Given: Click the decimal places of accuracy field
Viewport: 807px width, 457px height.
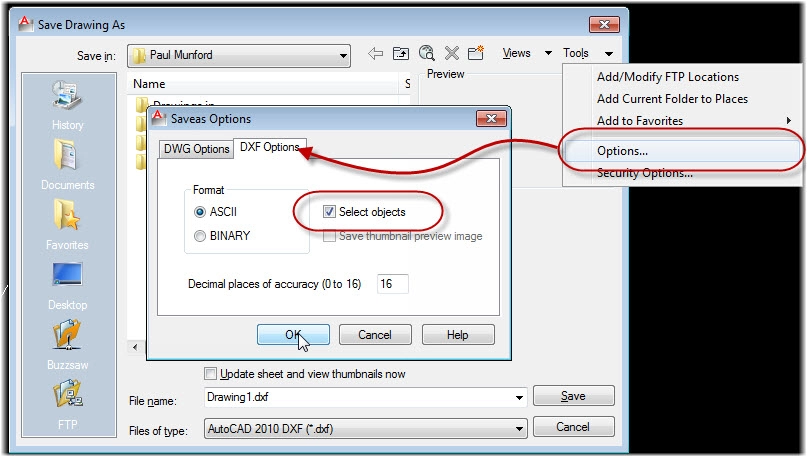Looking at the screenshot, I should click(393, 284).
